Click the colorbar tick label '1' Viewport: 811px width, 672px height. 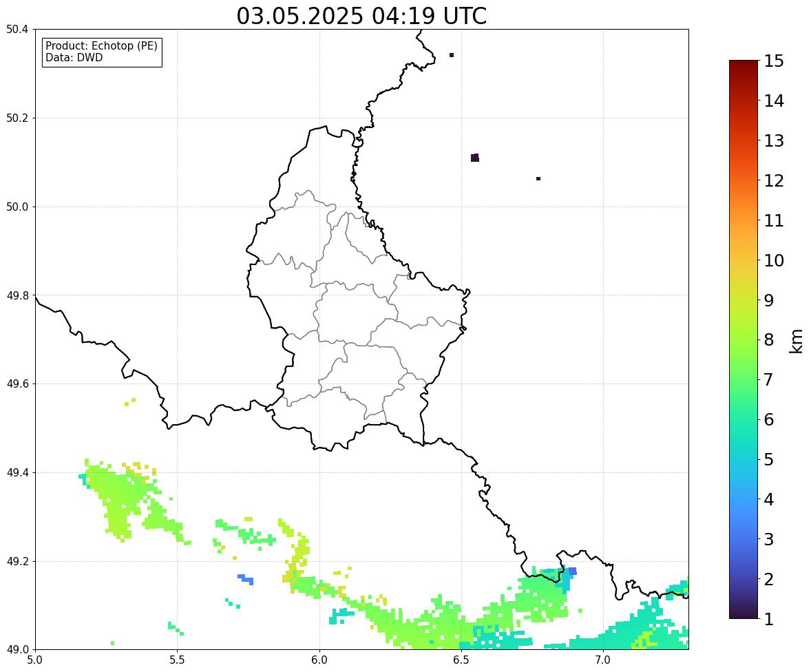click(768, 619)
